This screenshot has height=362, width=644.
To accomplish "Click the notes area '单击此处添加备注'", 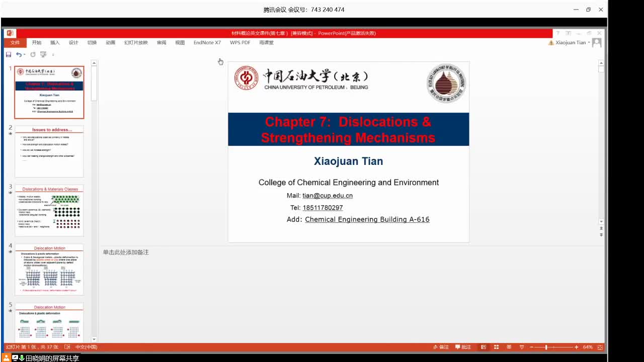I will 126,252.
